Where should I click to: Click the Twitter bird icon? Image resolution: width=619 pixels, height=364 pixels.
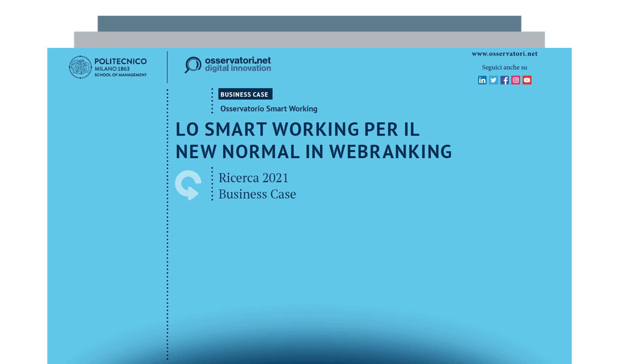click(x=493, y=80)
